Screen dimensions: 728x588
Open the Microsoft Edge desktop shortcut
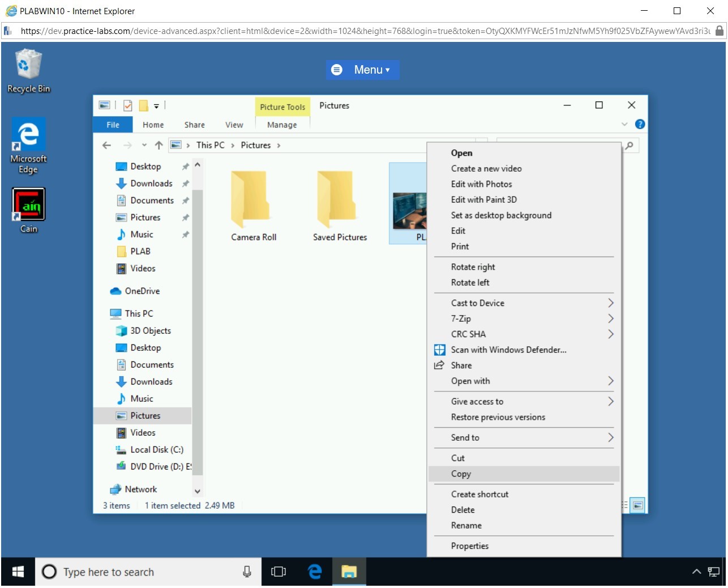(28, 145)
